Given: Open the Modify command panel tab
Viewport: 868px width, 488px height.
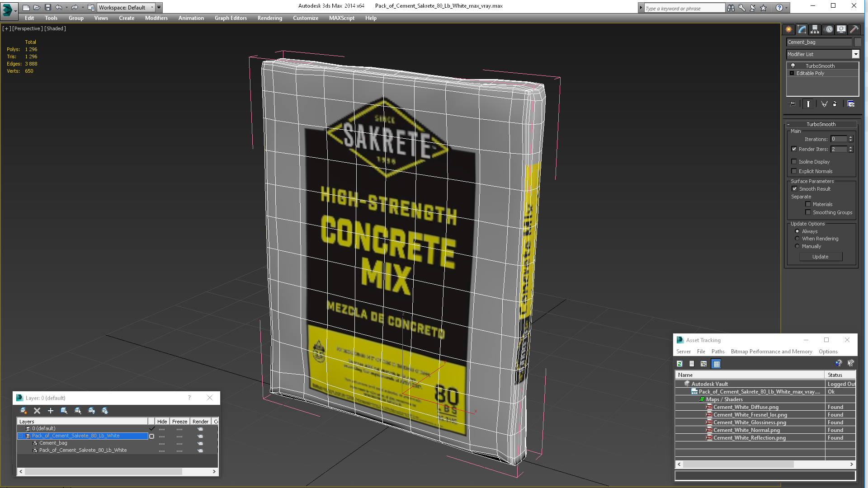Looking at the screenshot, I should 802,29.
